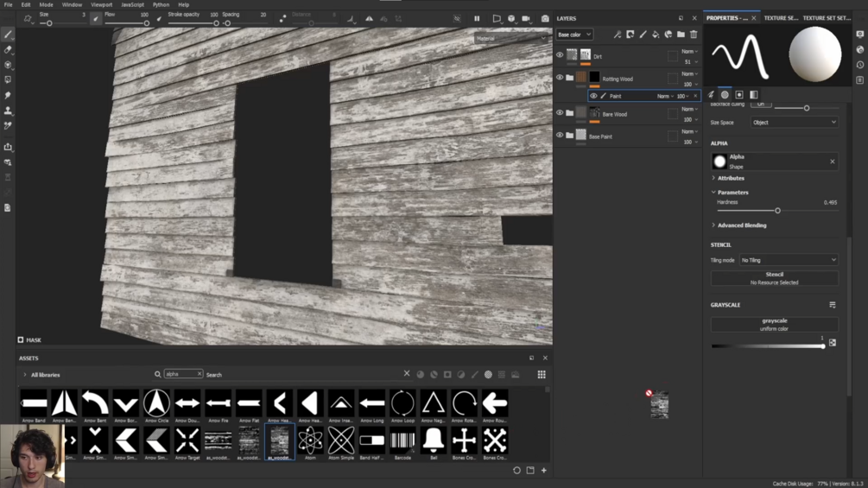Select the Paint brush tool in left toolbar
Image resolution: width=868 pixels, height=488 pixels.
pyautogui.click(x=8, y=35)
